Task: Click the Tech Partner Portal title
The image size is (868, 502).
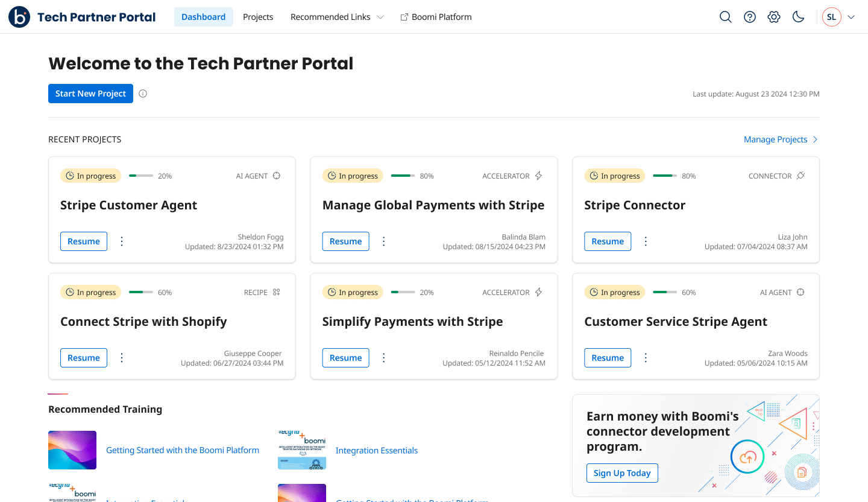Action: [96, 17]
